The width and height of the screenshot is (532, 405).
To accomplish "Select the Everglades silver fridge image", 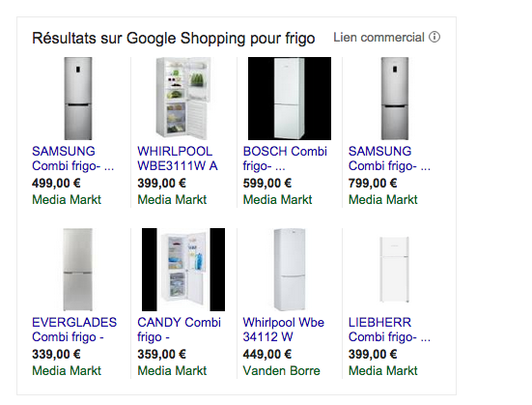I will (77, 270).
